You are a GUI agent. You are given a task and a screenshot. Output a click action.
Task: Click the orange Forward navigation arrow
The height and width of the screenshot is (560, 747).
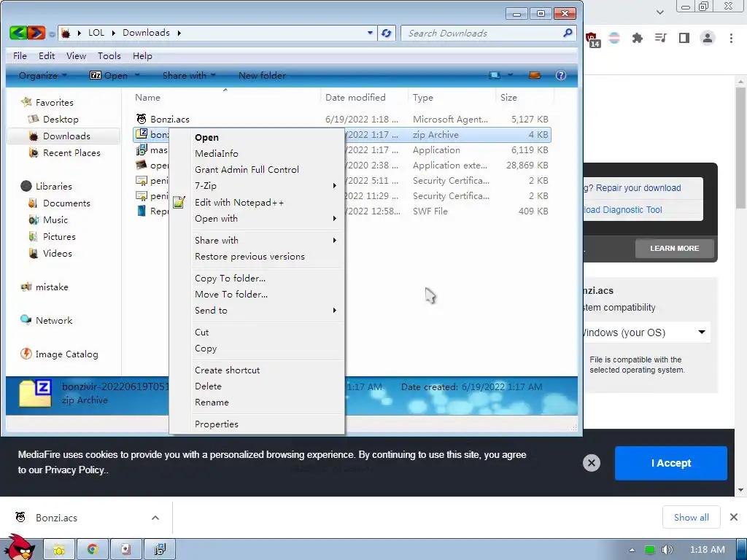point(36,33)
